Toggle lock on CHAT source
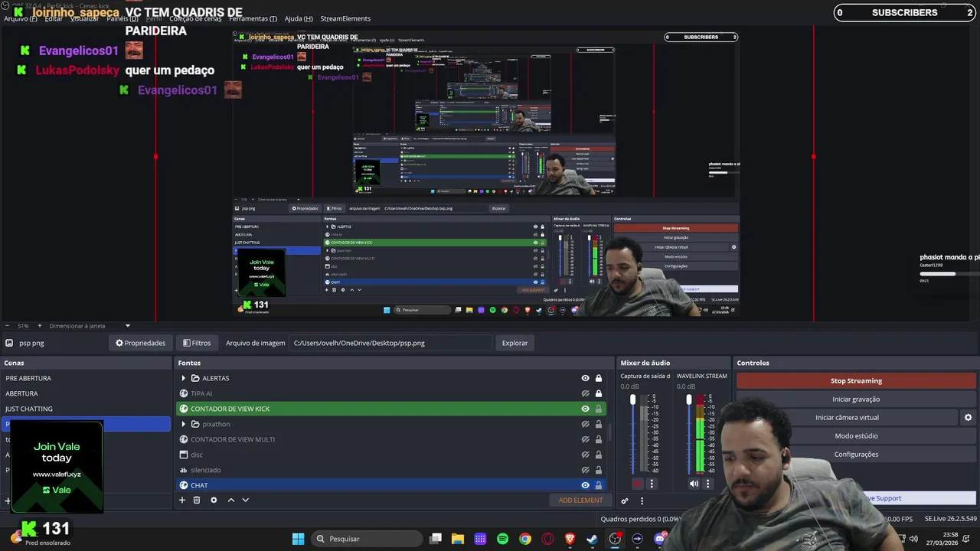 (x=599, y=485)
